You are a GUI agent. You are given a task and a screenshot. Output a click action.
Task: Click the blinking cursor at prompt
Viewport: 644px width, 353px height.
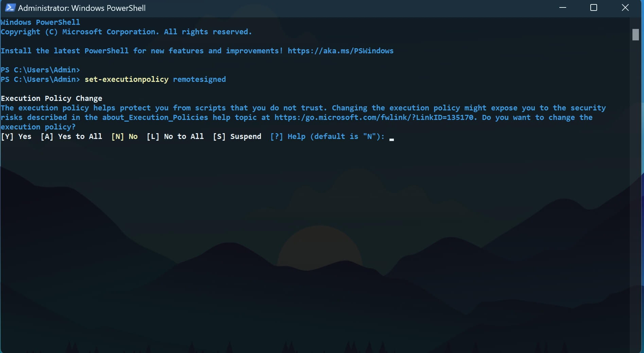[391, 139]
